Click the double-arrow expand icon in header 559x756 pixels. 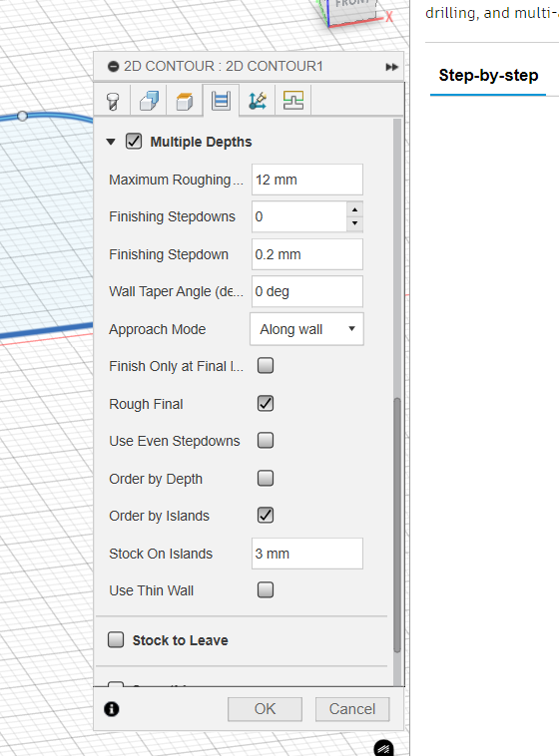coord(391,67)
